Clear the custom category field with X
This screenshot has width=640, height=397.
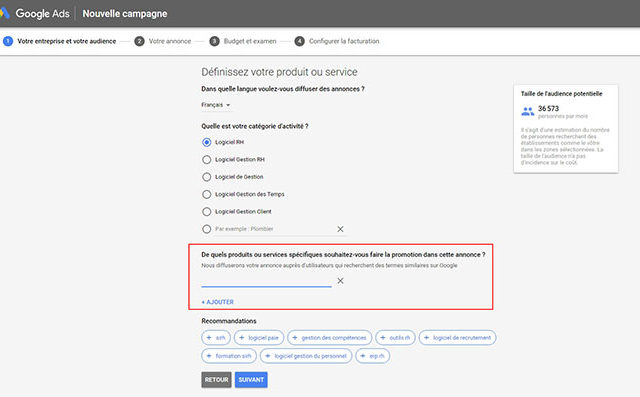(x=340, y=229)
